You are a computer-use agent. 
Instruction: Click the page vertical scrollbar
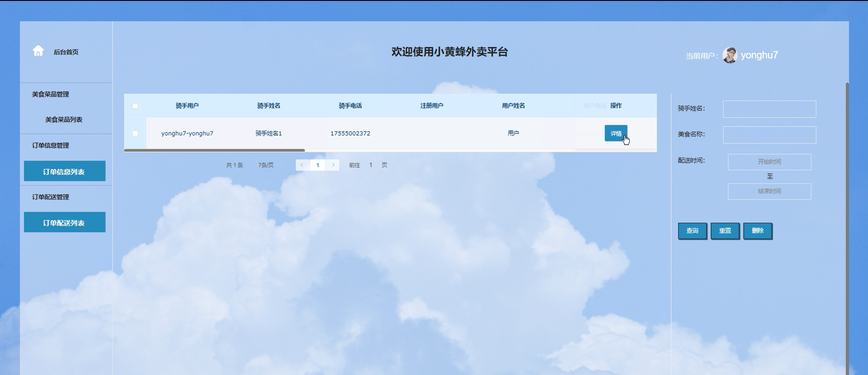[847, 228]
